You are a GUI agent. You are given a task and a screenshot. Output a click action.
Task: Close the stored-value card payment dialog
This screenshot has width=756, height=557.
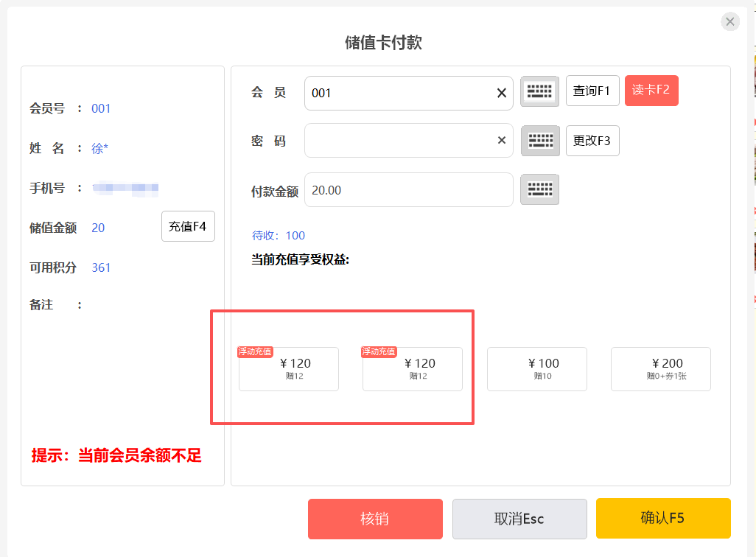click(729, 22)
